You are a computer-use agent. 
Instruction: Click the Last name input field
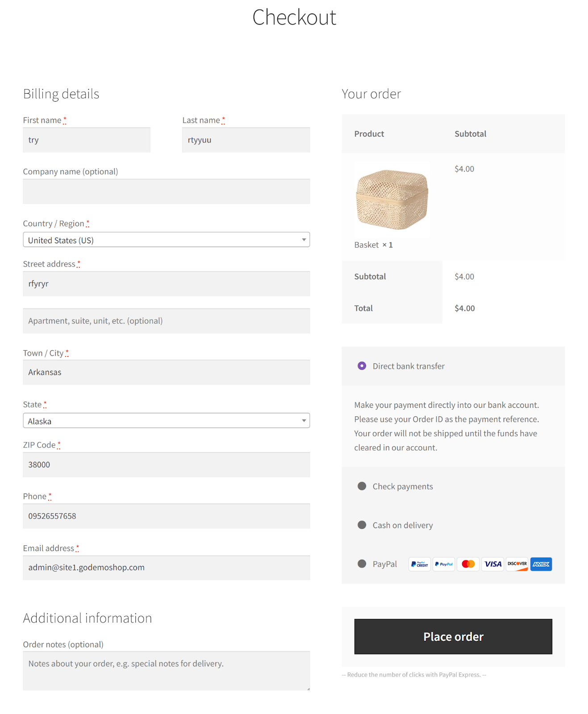246,140
